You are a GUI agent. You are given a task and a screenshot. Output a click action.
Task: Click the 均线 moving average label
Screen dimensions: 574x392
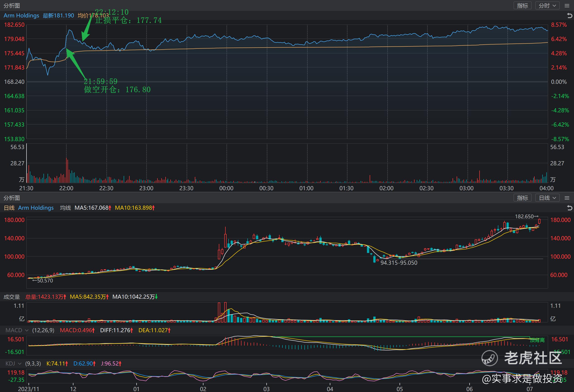[x=65, y=208]
